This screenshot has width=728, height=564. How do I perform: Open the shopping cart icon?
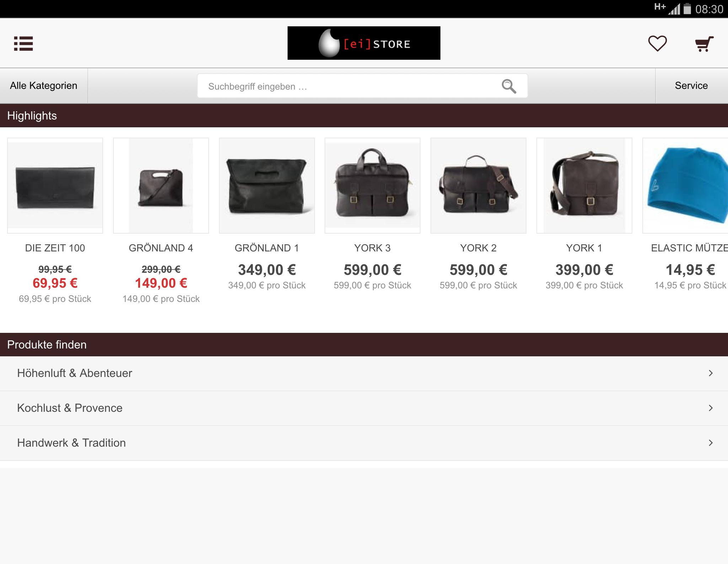tap(704, 44)
